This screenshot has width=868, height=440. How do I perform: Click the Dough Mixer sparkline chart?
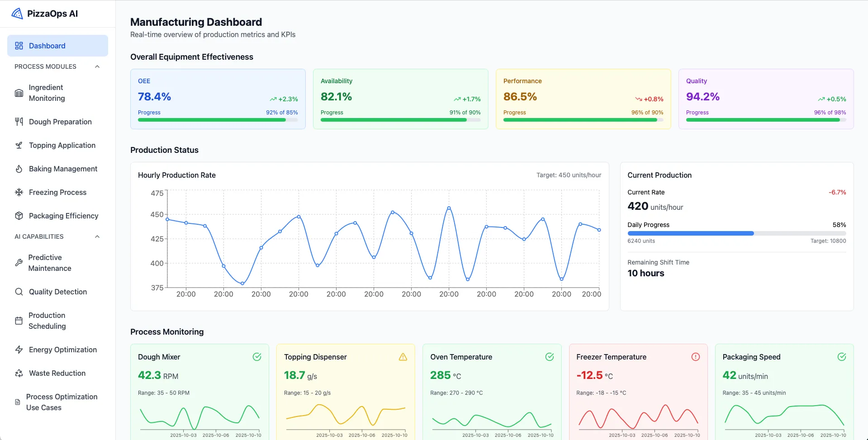199,418
